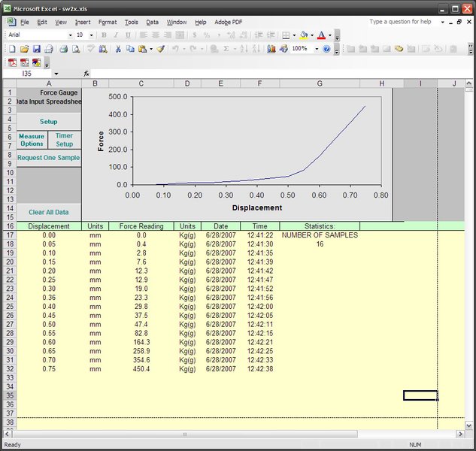Click the Clear All Data button
Image resolution: width=476 pixels, height=451 pixels.
(x=48, y=212)
